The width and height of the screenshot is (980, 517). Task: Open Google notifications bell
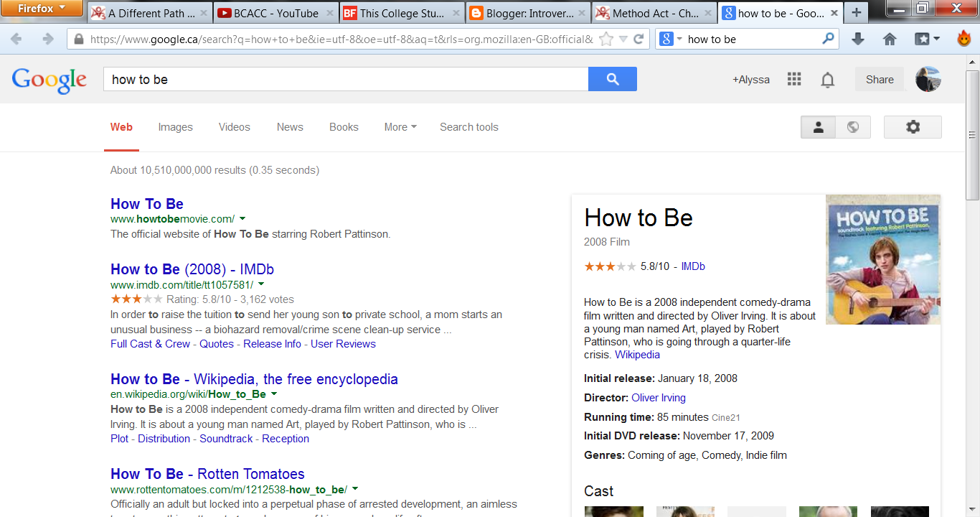coord(828,80)
